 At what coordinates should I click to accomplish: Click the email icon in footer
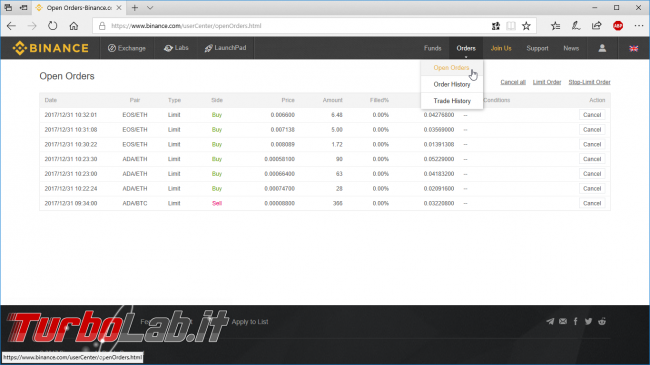[x=563, y=321]
